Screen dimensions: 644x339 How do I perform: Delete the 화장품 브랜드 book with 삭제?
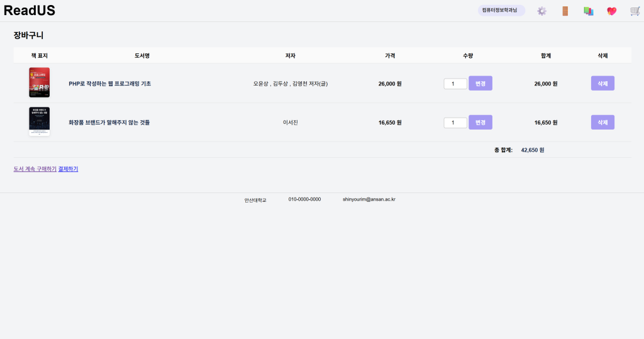(602, 123)
